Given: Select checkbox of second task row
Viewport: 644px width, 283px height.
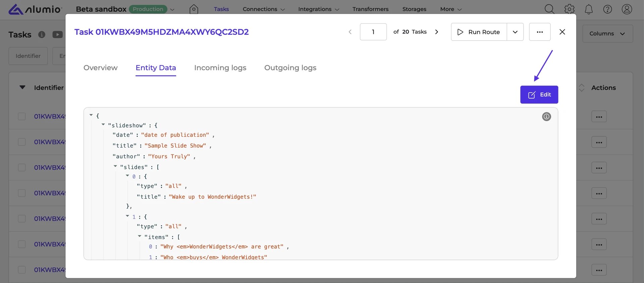Looking at the screenshot, I should [22, 142].
